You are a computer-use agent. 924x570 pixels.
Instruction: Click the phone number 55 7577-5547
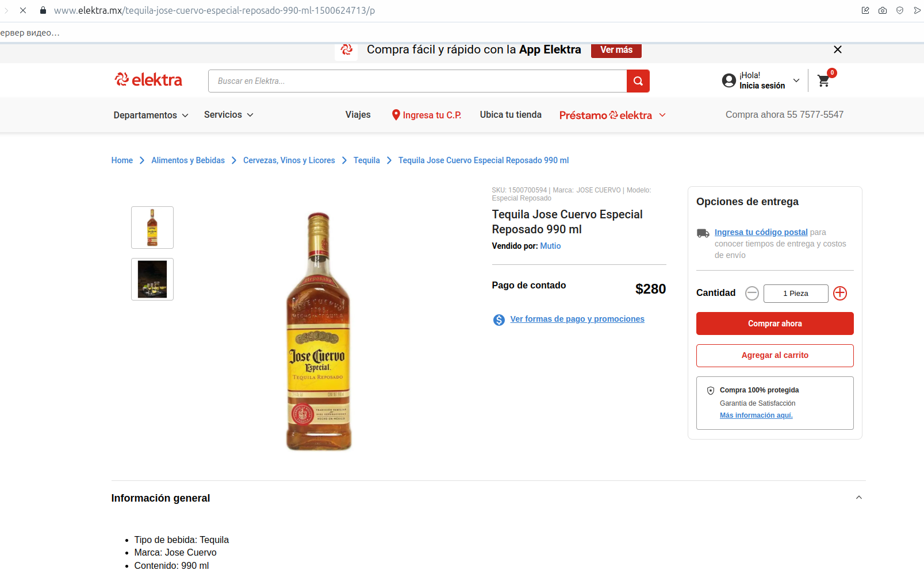click(x=815, y=115)
